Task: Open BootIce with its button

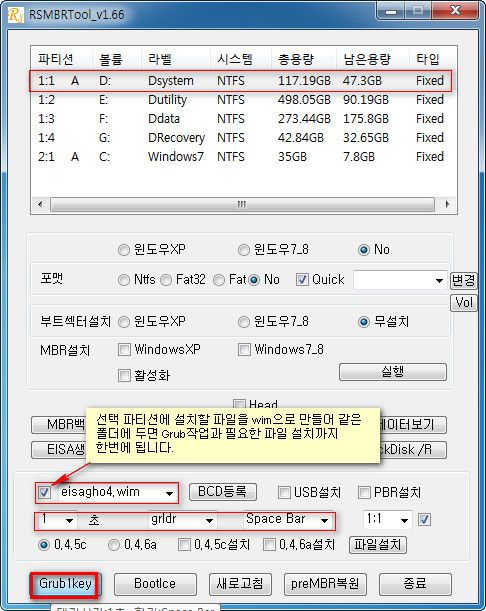Action: click(155, 584)
